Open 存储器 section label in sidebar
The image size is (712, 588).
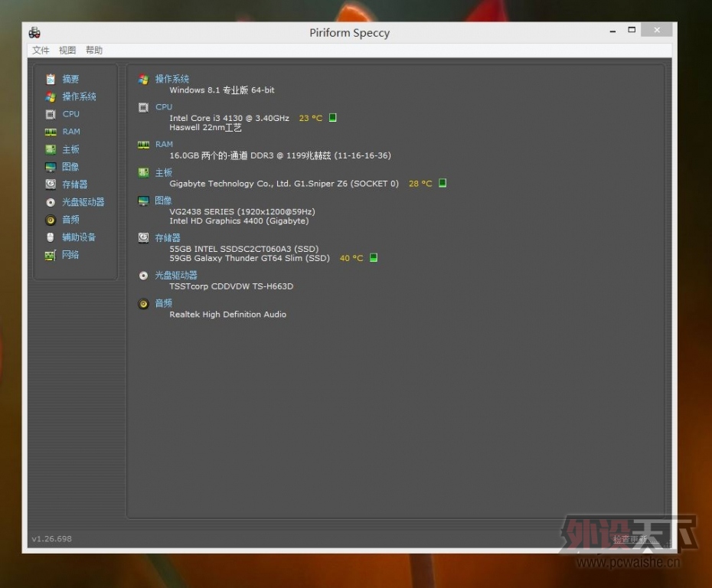(x=75, y=185)
